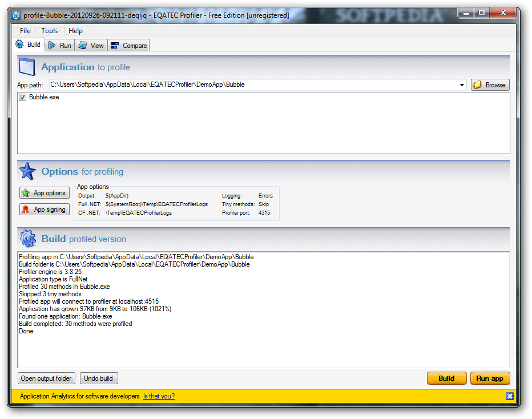Click 'Profiler-engine is 3.8.25' log line
Image resolution: width=532 pixels, height=419 pixels.
coord(50,272)
